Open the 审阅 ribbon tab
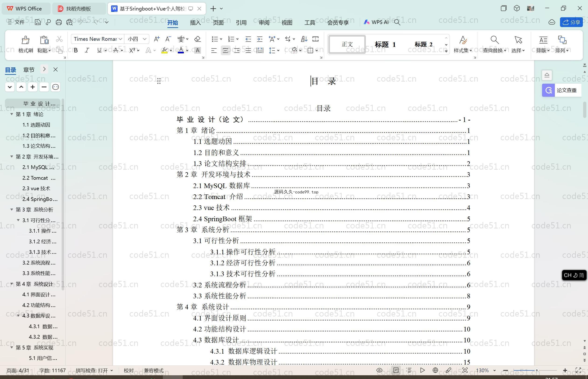588x379 pixels. click(x=264, y=22)
